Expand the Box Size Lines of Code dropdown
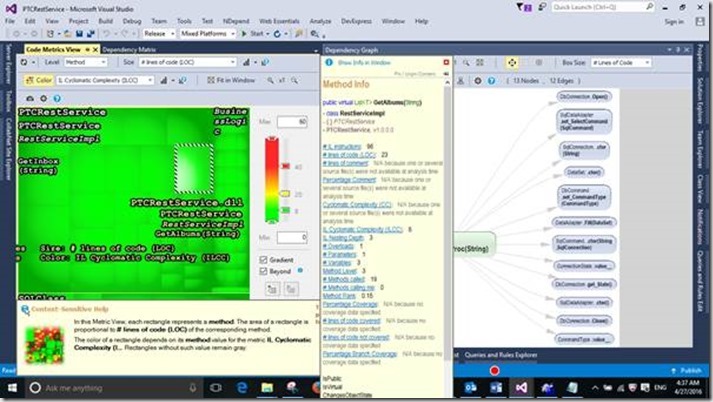This screenshot has width=713, height=402. pyautogui.click(x=621, y=63)
